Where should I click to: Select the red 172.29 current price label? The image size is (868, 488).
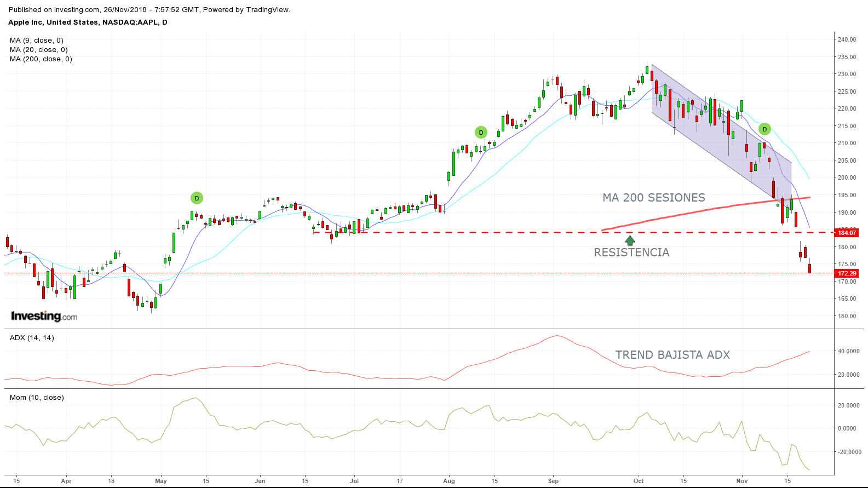[847, 273]
